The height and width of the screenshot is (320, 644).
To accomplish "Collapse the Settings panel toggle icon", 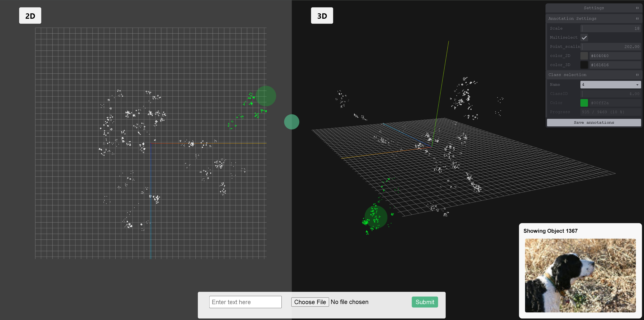I will [637, 8].
